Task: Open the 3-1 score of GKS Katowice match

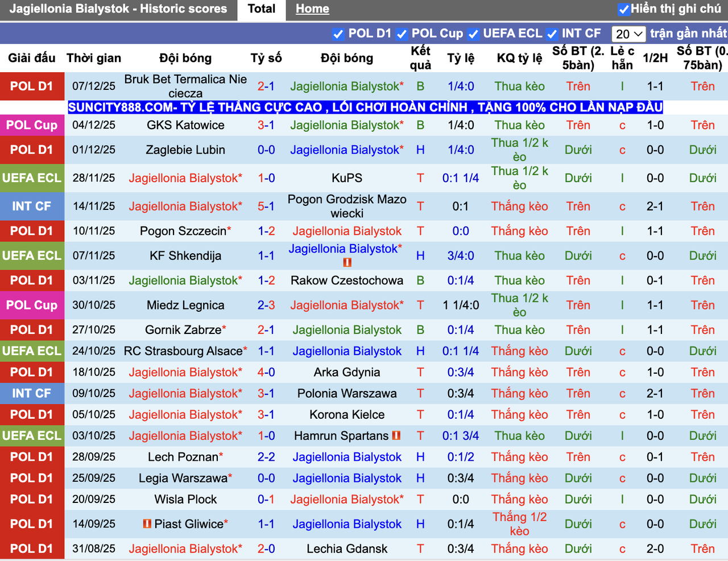Action: [266, 125]
